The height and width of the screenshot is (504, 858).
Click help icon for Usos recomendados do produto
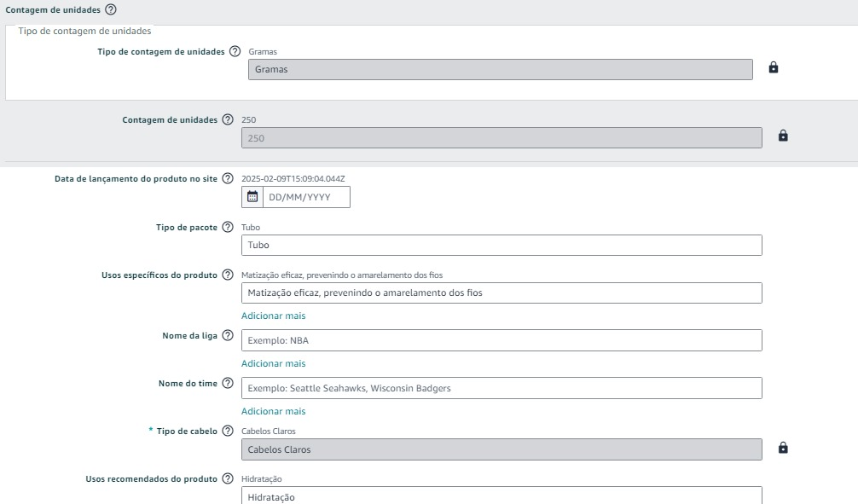point(227,478)
